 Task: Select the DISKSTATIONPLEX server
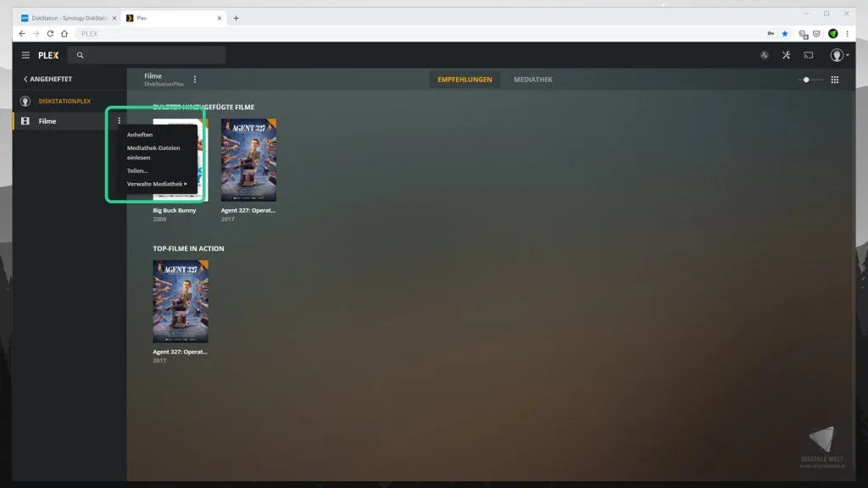64,102
